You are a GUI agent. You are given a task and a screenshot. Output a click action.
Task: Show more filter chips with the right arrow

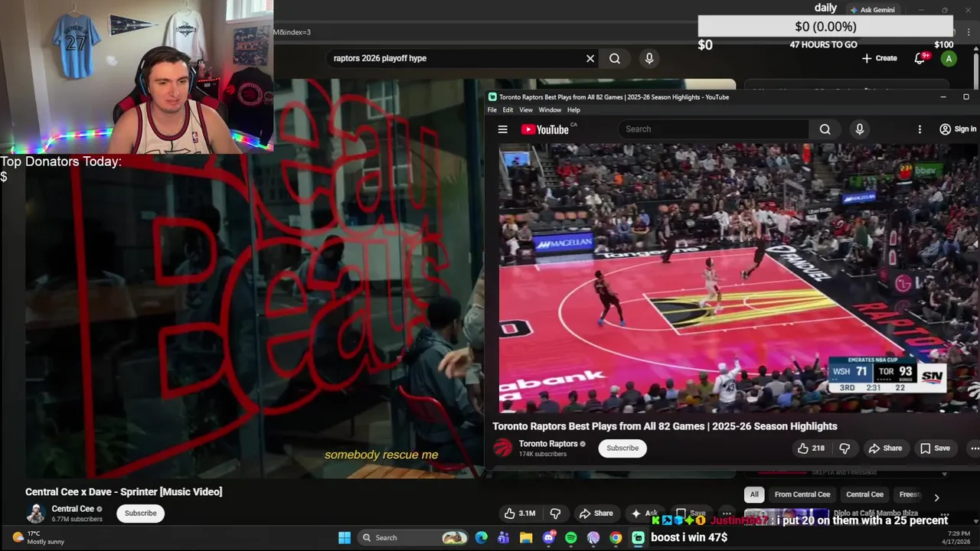point(936,497)
